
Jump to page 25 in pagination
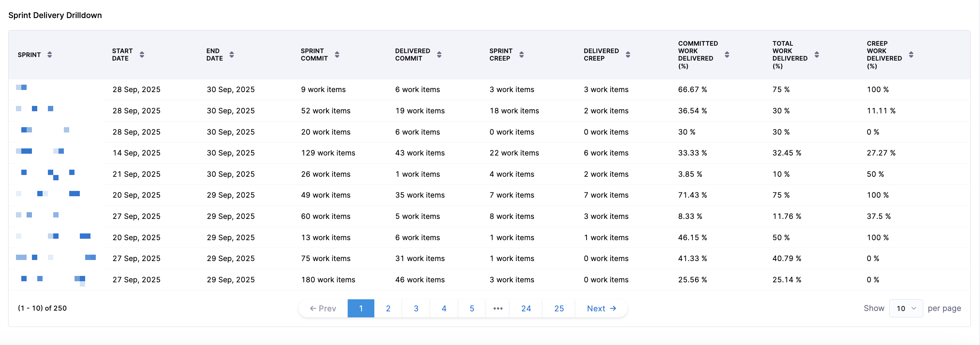pos(559,308)
